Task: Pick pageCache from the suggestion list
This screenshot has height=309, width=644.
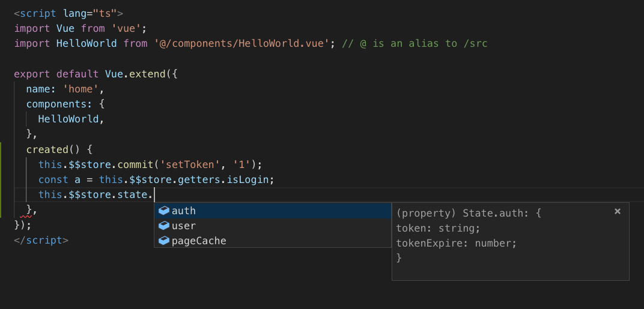Action: pos(199,241)
